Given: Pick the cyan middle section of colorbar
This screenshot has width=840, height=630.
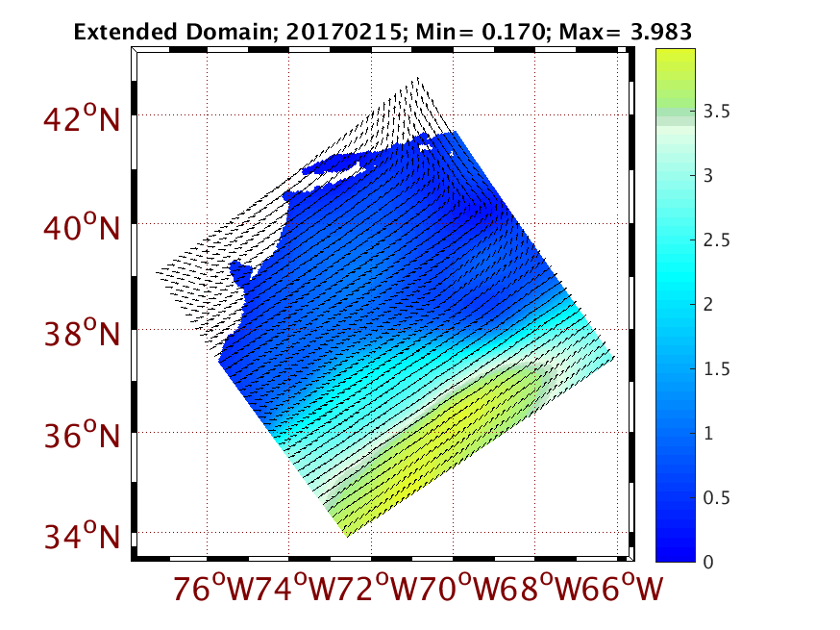Looking at the screenshot, I should (x=682, y=279).
